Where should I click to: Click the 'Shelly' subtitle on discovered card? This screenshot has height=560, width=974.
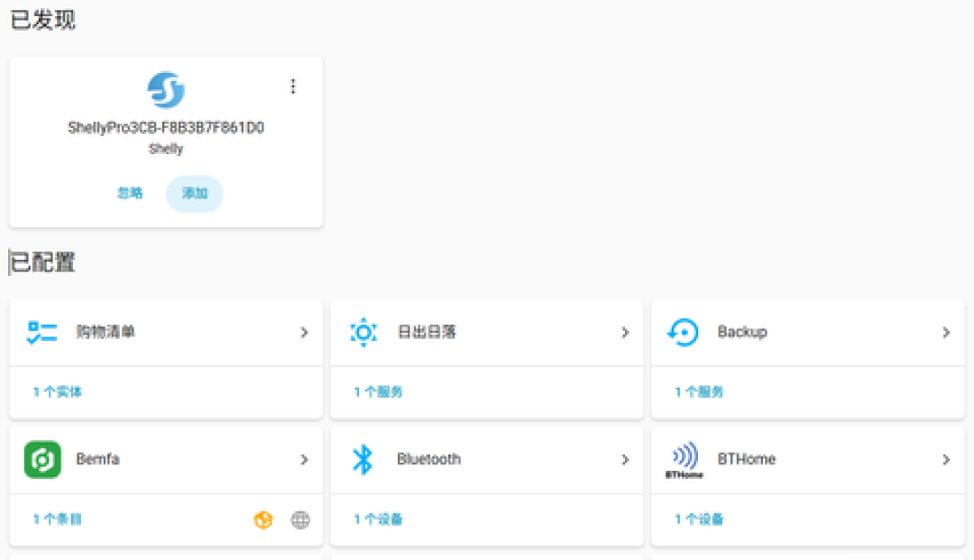(166, 149)
